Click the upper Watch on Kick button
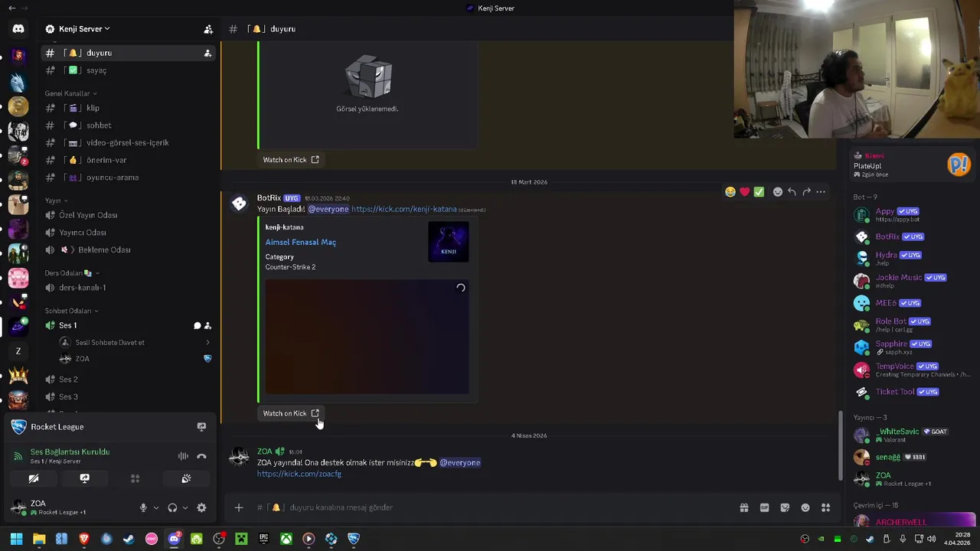 [x=291, y=160]
